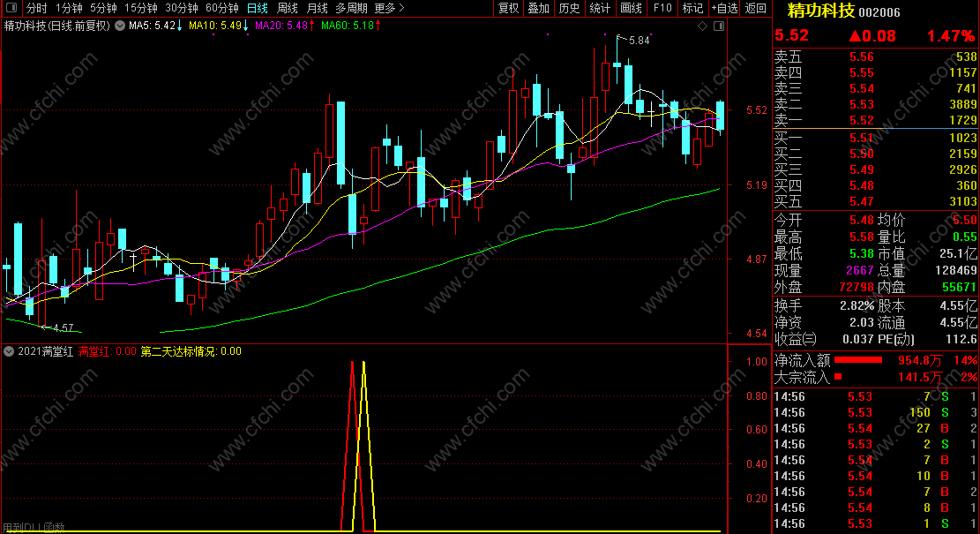This screenshot has height=534, width=980.
Task: Select the 买一 5.51 order row
Action: (x=876, y=138)
